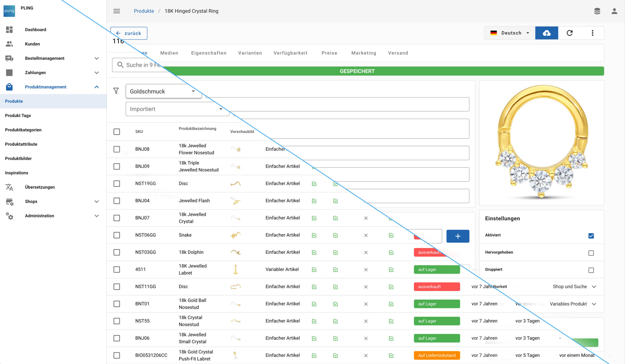Toggle the hamburger sidebar menu icon
The height and width of the screenshot is (364, 625).
coord(116,11)
